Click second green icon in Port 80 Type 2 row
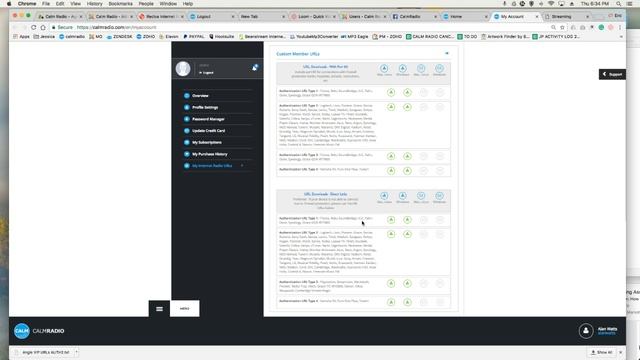This screenshot has height=360, width=640. coord(407,107)
